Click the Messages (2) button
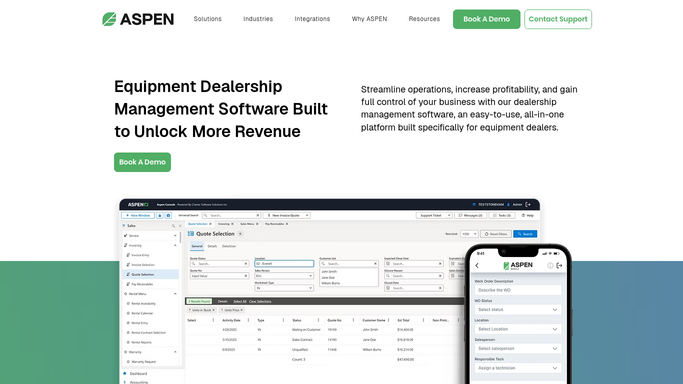This screenshot has height=384, width=683. click(470, 216)
